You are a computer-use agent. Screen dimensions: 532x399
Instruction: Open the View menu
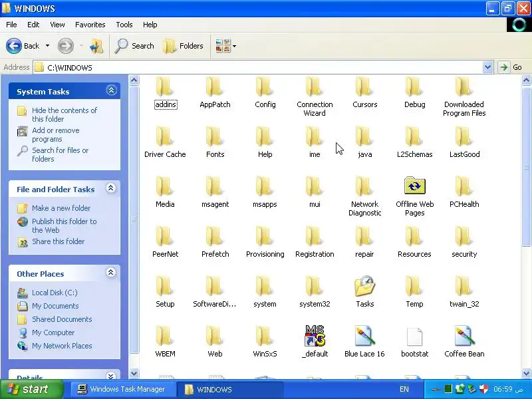pyautogui.click(x=57, y=25)
